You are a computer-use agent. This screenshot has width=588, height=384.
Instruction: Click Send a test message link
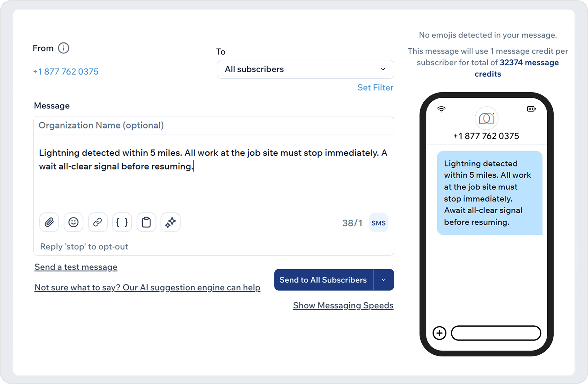click(76, 267)
